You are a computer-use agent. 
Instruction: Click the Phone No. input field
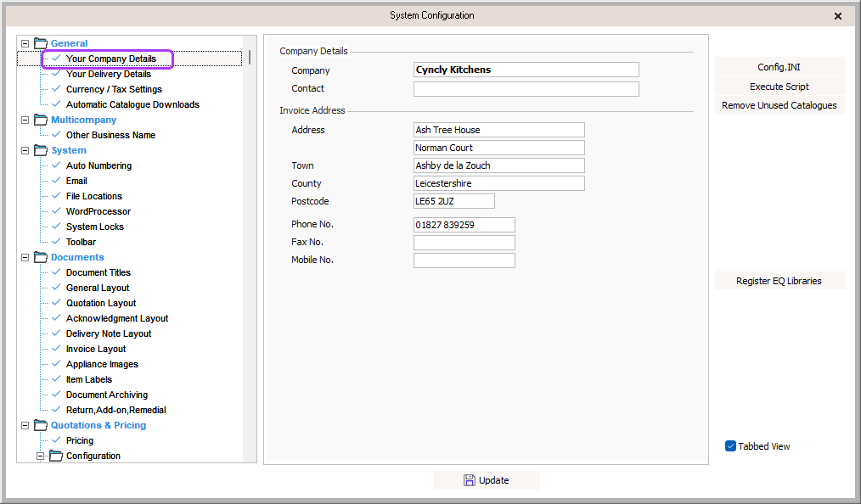click(x=464, y=225)
